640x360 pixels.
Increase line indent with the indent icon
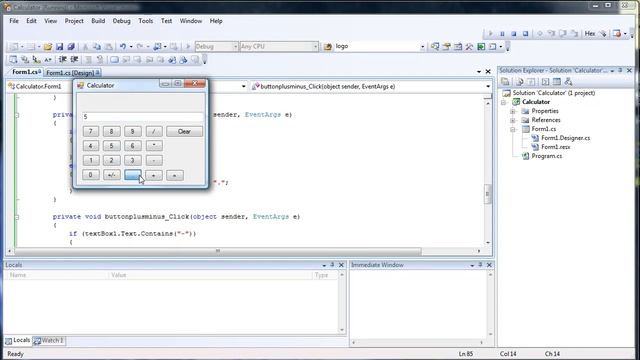[74, 60]
